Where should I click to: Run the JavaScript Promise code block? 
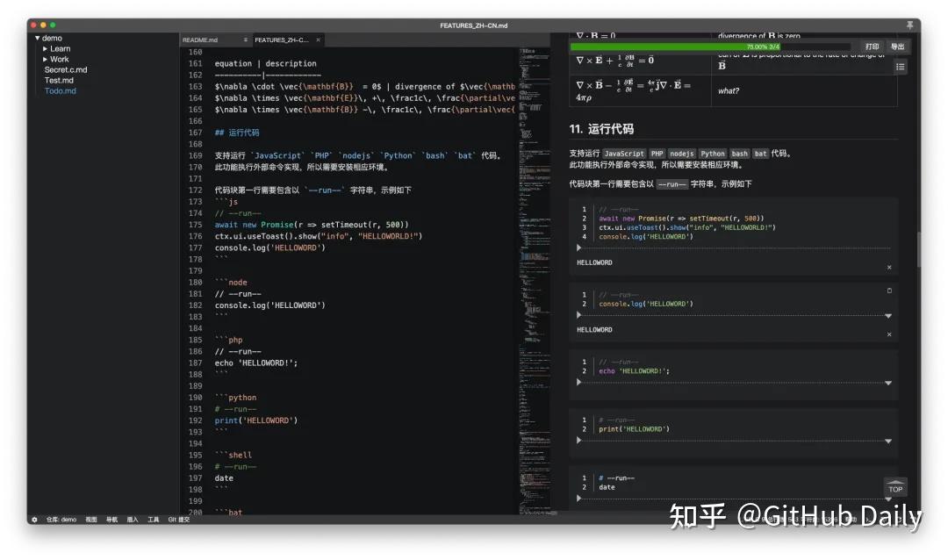pyautogui.click(x=578, y=248)
